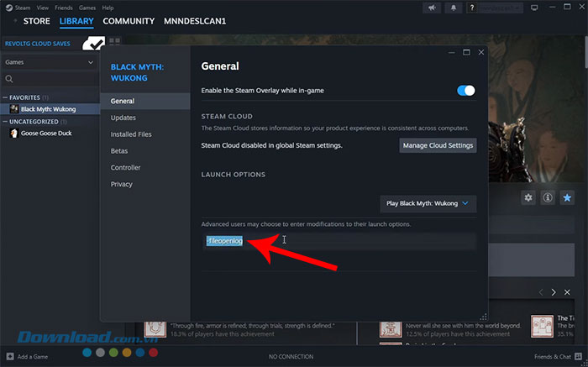Maximize the properties dialog
This screenshot has height=367, width=588.
(466, 52)
